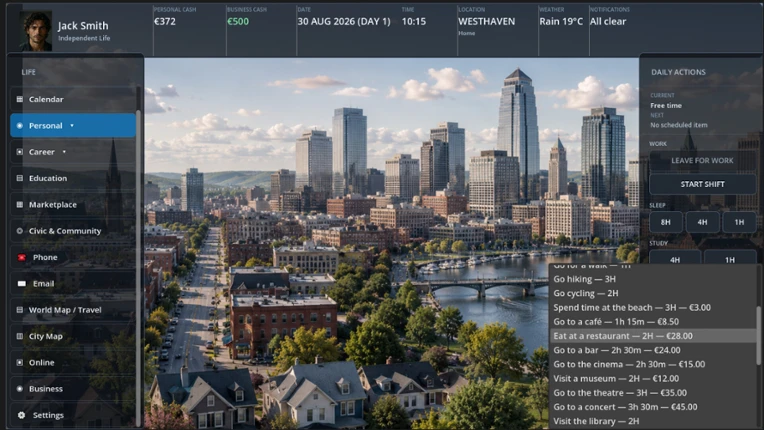Click the Career menu icon
Screen dimensions: 764x430
coord(19,152)
